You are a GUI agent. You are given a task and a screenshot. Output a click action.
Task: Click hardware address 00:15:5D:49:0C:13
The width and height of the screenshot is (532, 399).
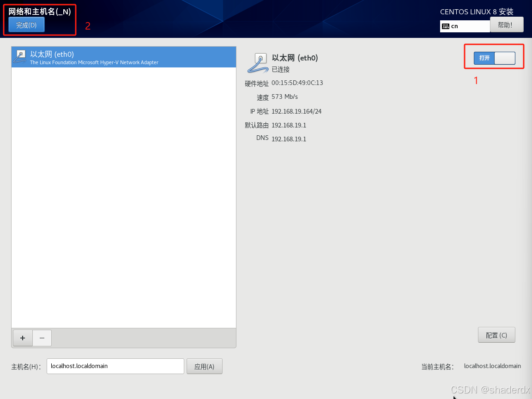[x=297, y=83]
